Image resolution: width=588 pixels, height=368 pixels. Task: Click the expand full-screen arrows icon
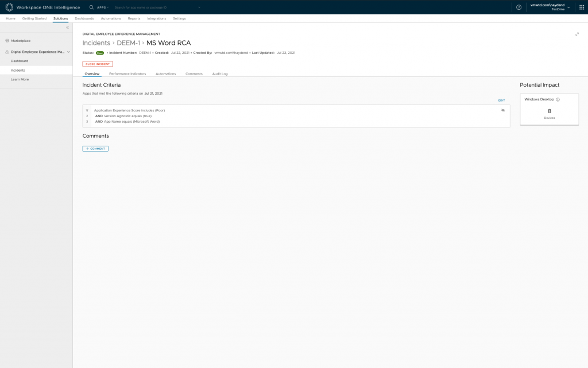577,34
